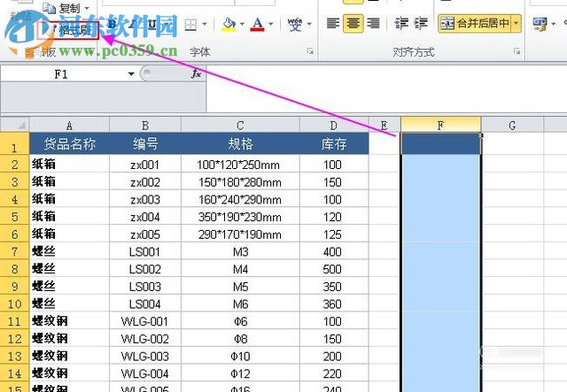The image size is (567, 392).
Task: Click the Name Box showing F1
Action: 61,74
